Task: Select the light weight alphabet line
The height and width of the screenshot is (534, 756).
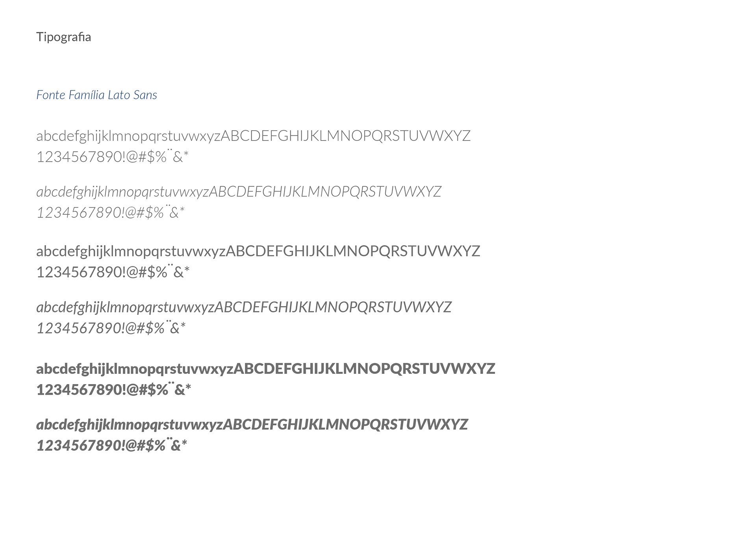Action: tap(253, 136)
